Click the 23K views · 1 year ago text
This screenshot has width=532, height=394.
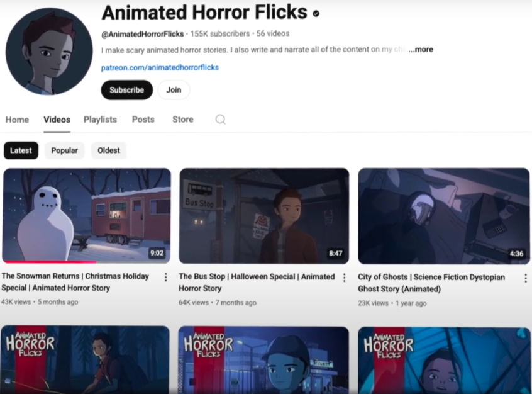(392, 303)
